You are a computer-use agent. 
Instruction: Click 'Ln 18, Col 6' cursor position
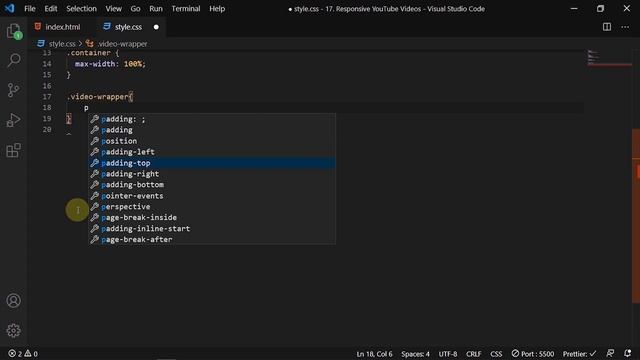point(374,354)
